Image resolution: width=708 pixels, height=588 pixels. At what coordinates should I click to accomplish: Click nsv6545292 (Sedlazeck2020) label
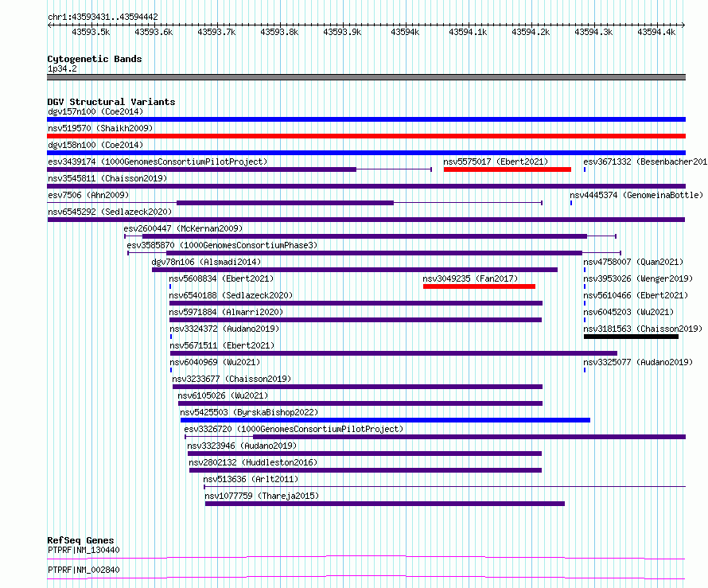point(110,212)
